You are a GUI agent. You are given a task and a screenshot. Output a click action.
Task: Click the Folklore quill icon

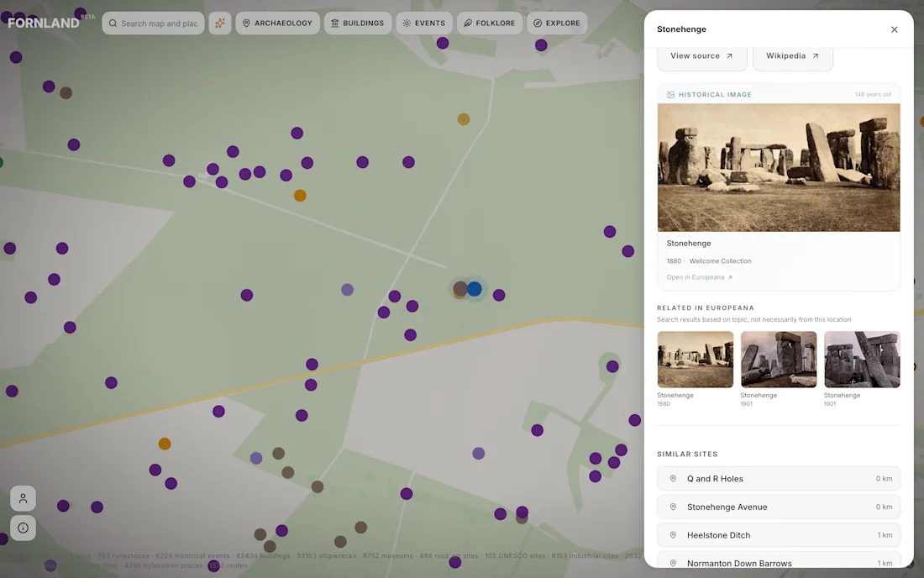click(468, 23)
